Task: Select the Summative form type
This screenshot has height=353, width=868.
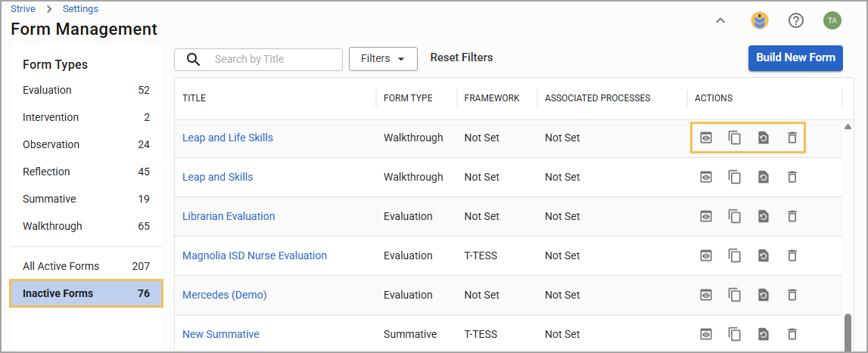Action: 86,199
